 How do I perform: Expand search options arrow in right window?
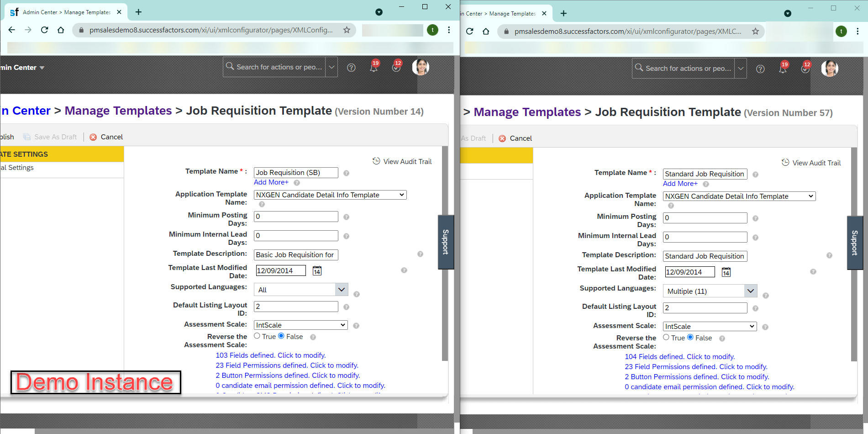coord(741,69)
